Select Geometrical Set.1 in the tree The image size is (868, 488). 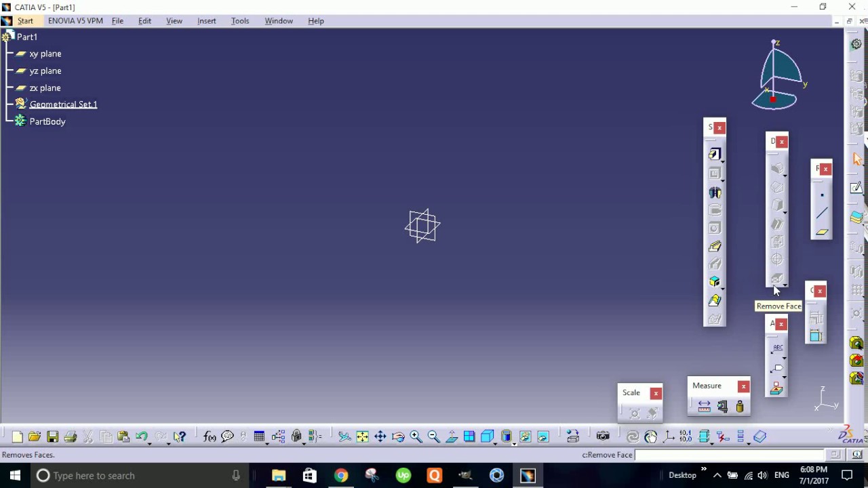click(63, 104)
